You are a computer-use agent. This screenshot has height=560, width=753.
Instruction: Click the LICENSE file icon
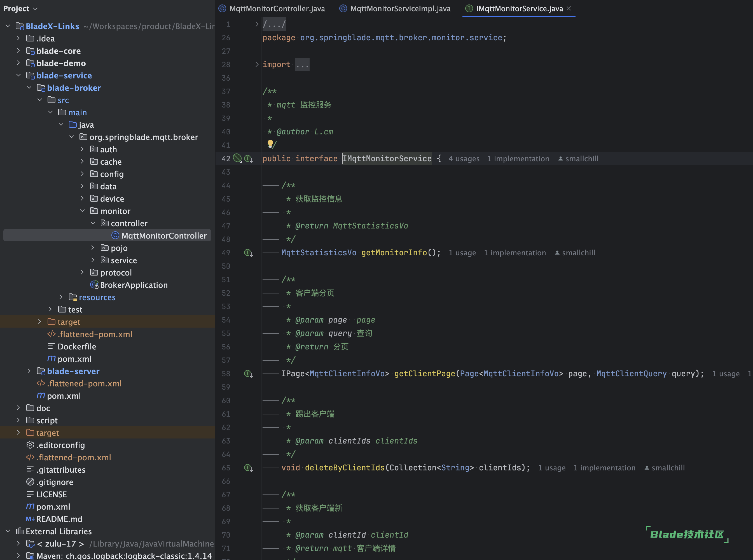[x=30, y=494]
